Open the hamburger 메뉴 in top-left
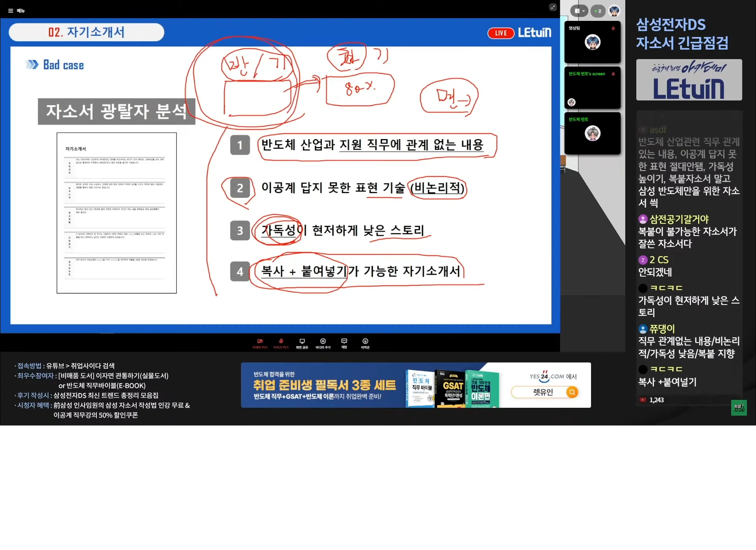Image resolution: width=756 pixels, height=550 pixels. (x=16, y=11)
